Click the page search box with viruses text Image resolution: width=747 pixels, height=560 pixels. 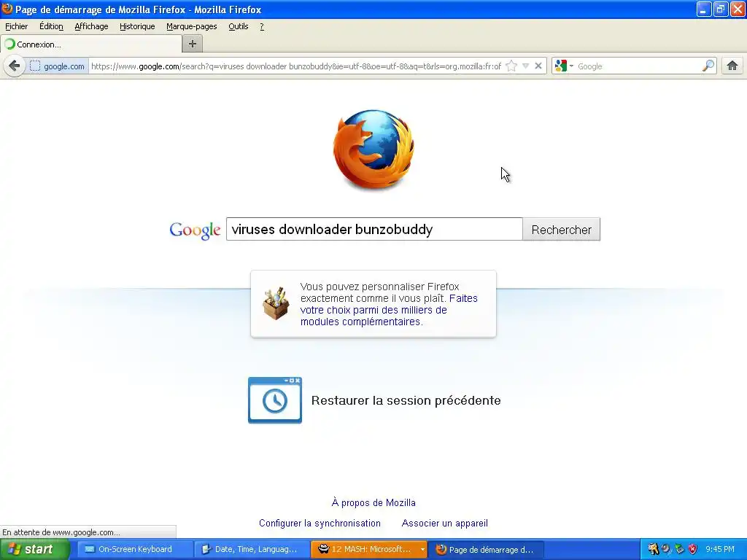coord(374,229)
